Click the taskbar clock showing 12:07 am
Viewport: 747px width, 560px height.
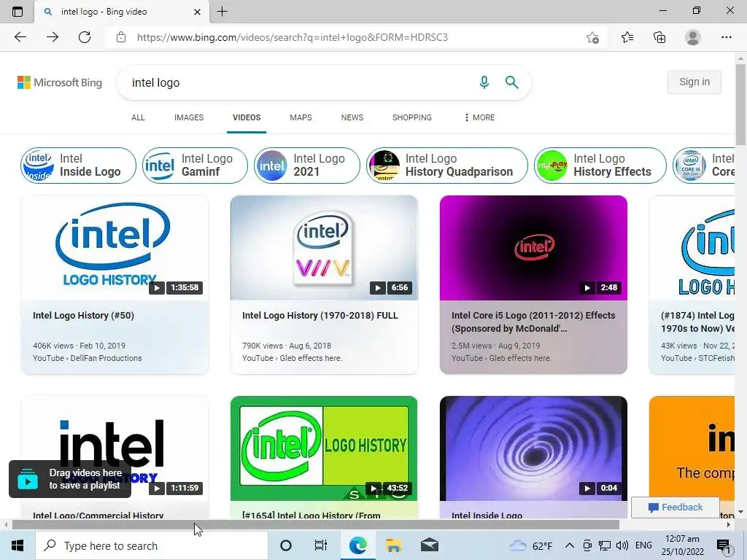(x=682, y=545)
